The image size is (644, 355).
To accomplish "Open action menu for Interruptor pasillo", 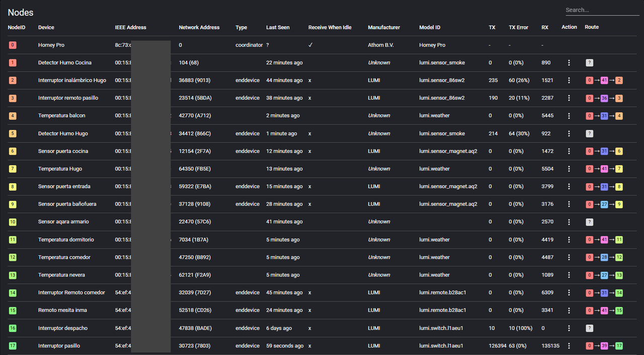I will [x=569, y=346].
